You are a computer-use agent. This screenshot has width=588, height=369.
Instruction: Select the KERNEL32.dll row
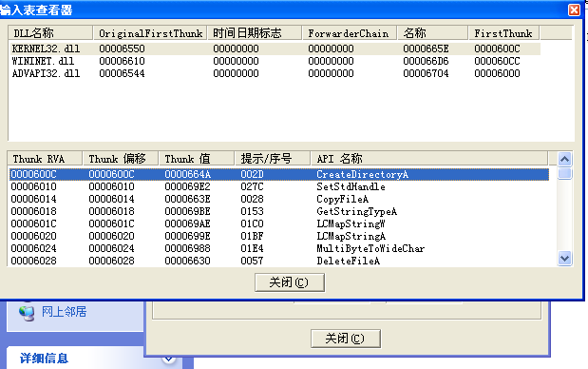click(275, 49)
